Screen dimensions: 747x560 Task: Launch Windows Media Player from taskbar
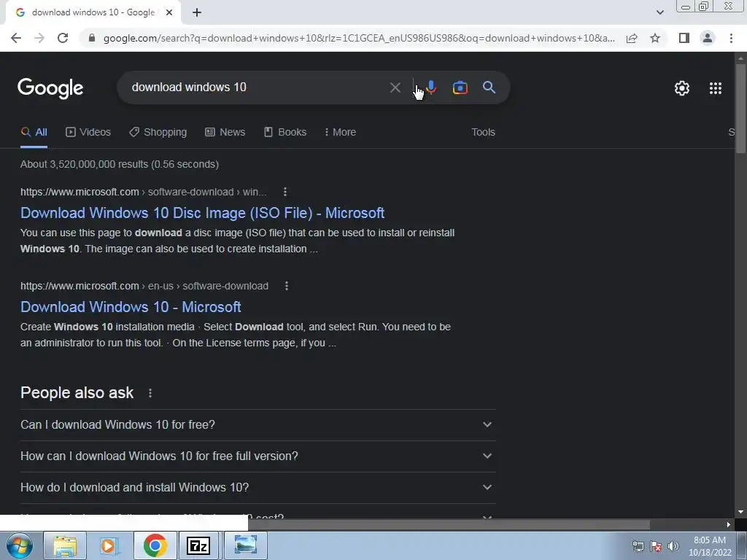(x=109, y=545)
